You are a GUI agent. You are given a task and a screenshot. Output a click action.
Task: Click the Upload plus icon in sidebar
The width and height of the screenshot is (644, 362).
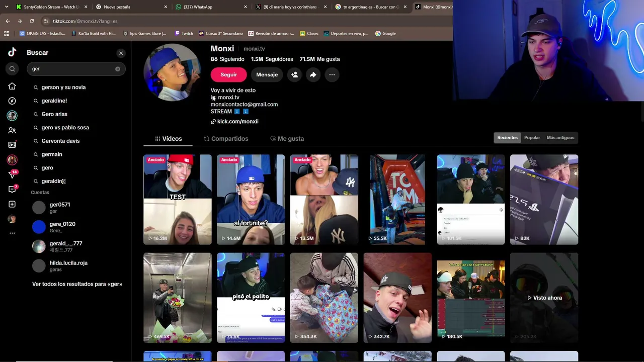pos(12,204)
